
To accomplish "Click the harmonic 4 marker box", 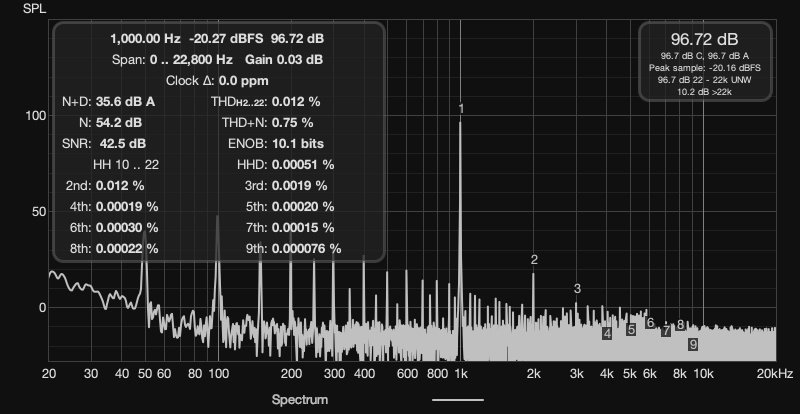I will point(607,334).
